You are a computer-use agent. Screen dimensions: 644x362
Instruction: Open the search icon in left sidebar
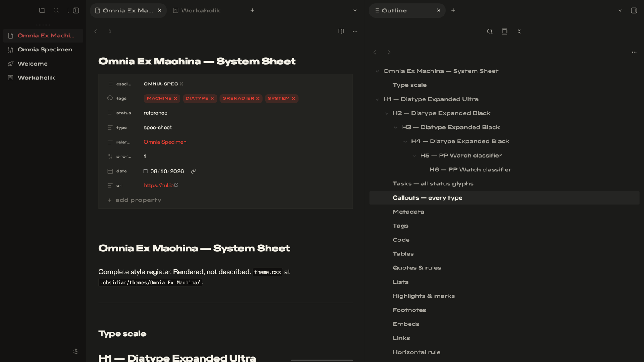tap(56, 10)
